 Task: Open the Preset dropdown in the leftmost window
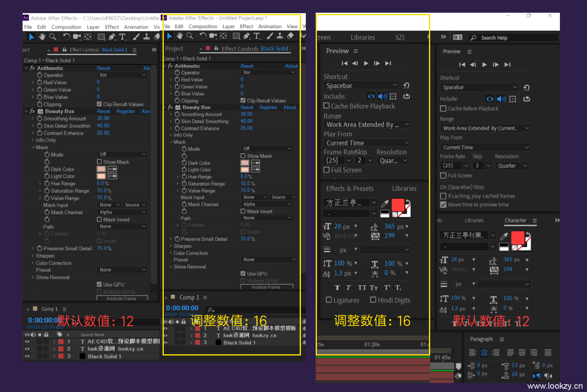122,270
